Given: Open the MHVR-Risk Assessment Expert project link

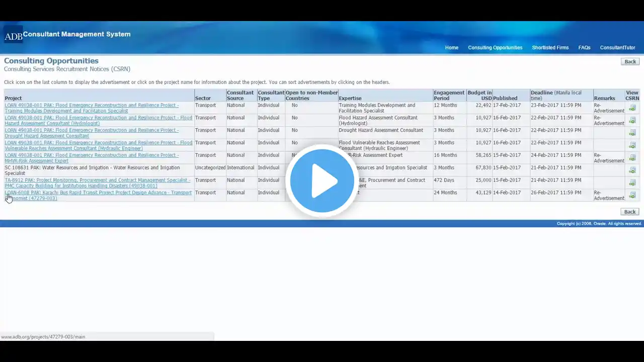Looking at the screenshot, I should pos(92,158).
